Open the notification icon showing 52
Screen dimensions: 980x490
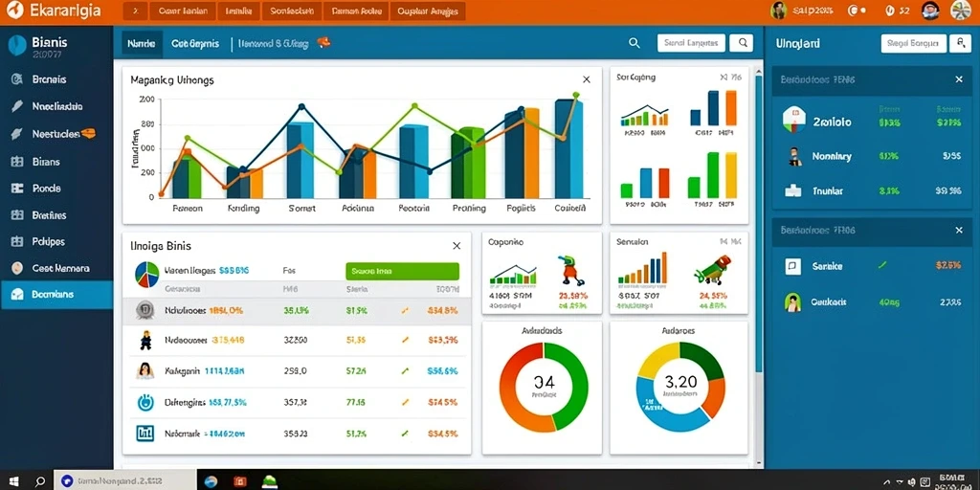[897, 11]
